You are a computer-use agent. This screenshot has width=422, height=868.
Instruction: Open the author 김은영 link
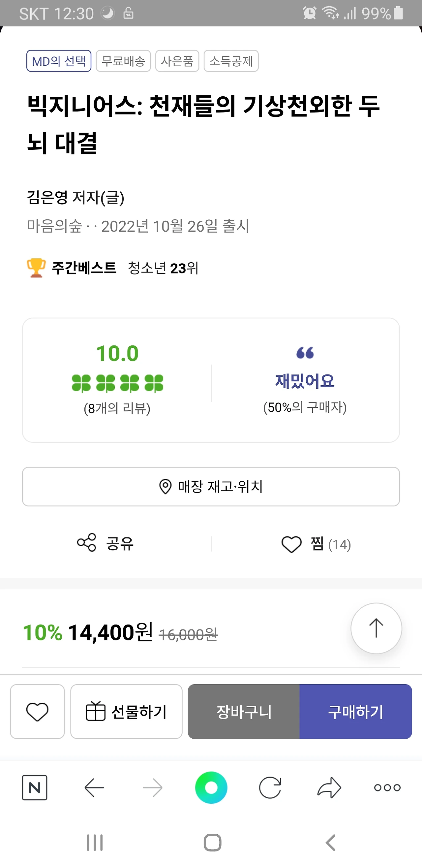[x=47, y=198]
